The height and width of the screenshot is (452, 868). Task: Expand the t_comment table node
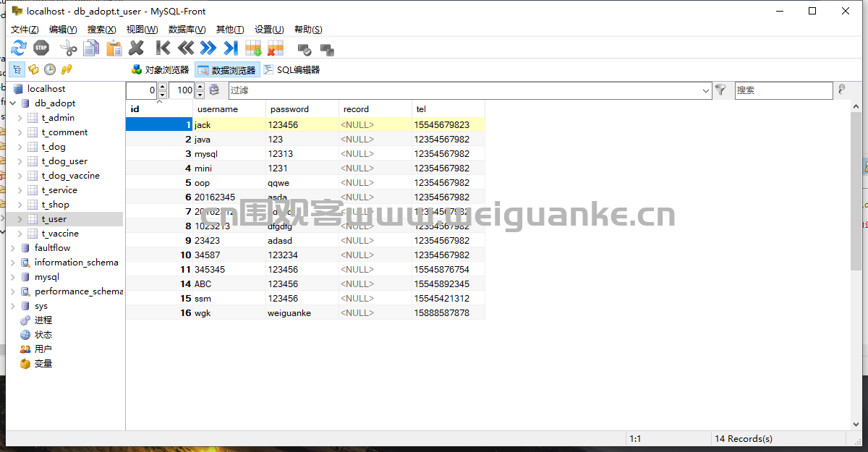click(x=20, y=132)
